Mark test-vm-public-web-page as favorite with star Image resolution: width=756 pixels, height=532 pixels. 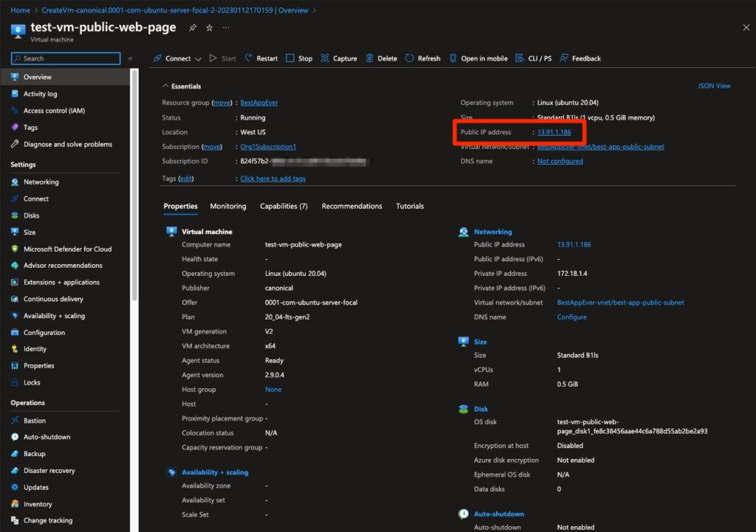pyautogui.click(x=209, y=28)
